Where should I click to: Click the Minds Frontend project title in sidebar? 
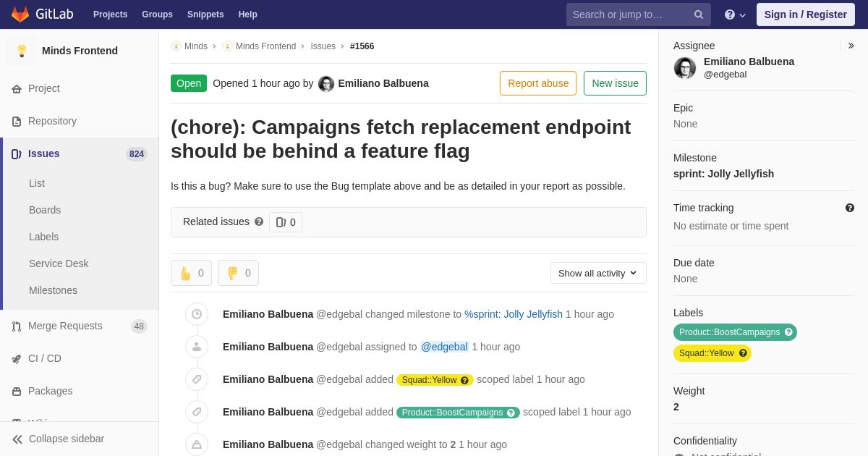click(x=80, y=51)
